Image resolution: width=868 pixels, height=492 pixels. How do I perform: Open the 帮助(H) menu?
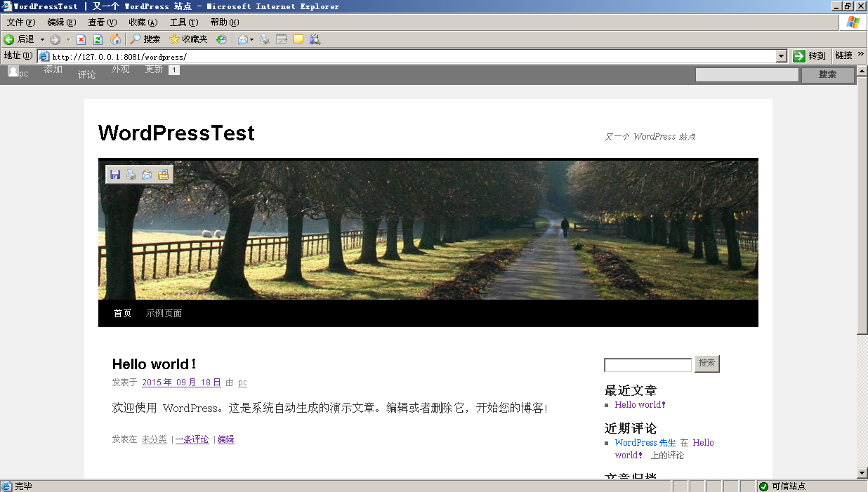[x=225, y=22]
